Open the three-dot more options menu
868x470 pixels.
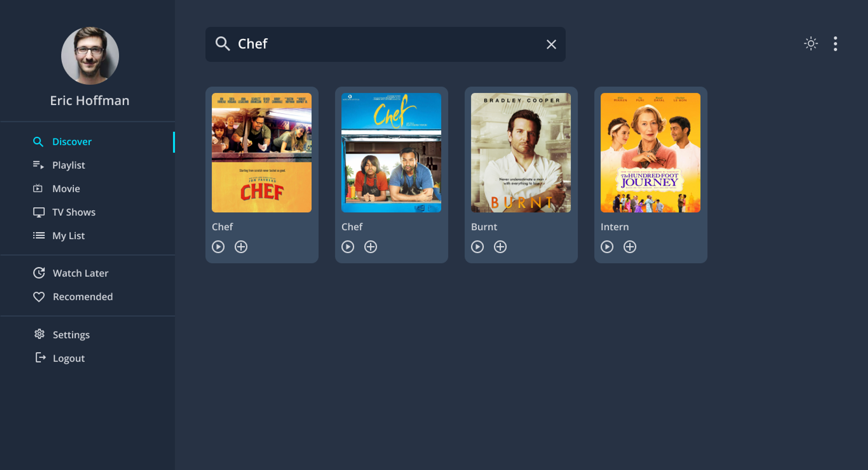pyautogui.click(x=835, y=44)
